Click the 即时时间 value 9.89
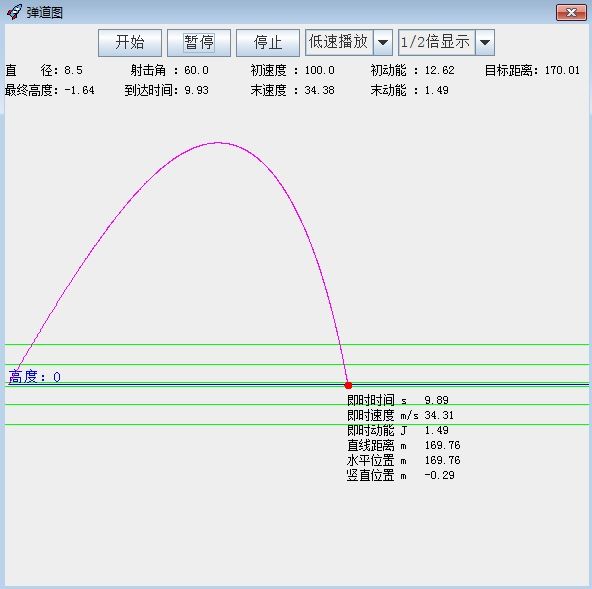Image resolution: width=592 pixels, height=589 pixels. click(436, 400)
